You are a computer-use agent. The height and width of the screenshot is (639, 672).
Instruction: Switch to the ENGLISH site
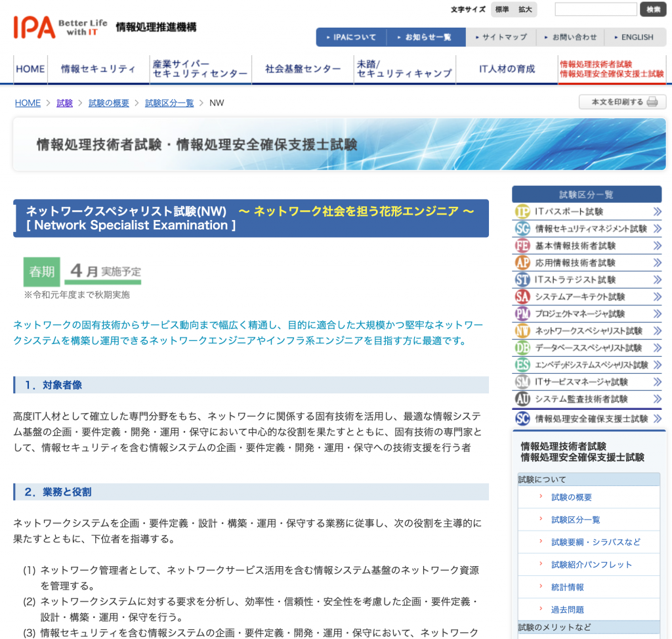coord(634,37)
